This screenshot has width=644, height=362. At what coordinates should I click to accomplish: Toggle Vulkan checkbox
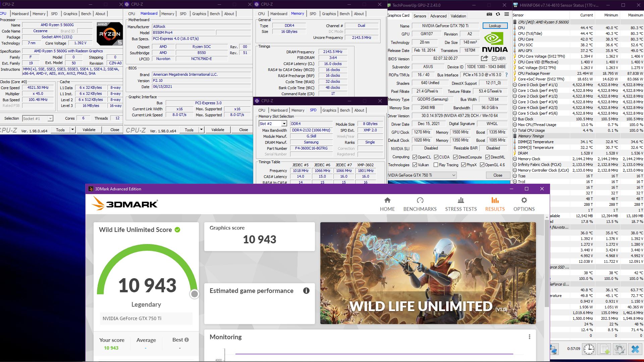(x=415, y=165)
